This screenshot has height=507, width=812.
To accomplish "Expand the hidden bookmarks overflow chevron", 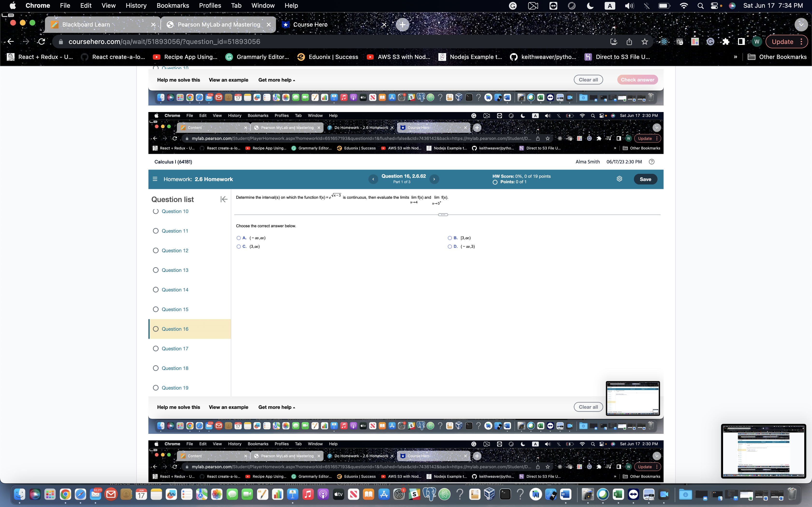I will (x=735, y=57).
